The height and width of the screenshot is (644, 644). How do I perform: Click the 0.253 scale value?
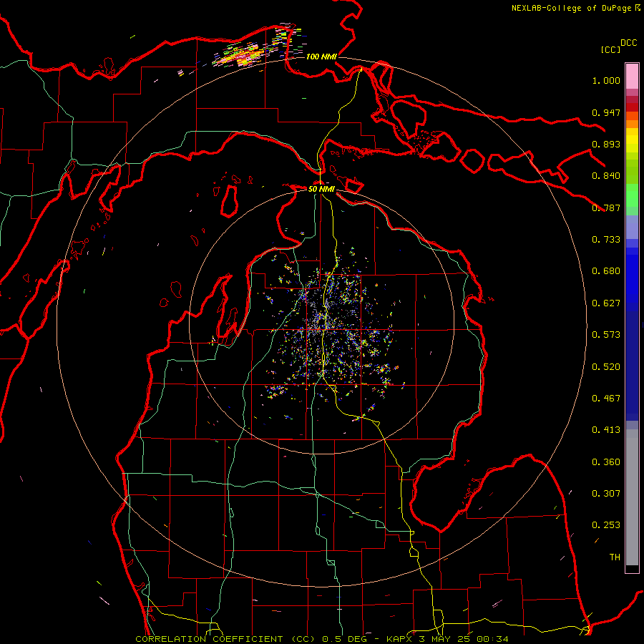point(606,525)
